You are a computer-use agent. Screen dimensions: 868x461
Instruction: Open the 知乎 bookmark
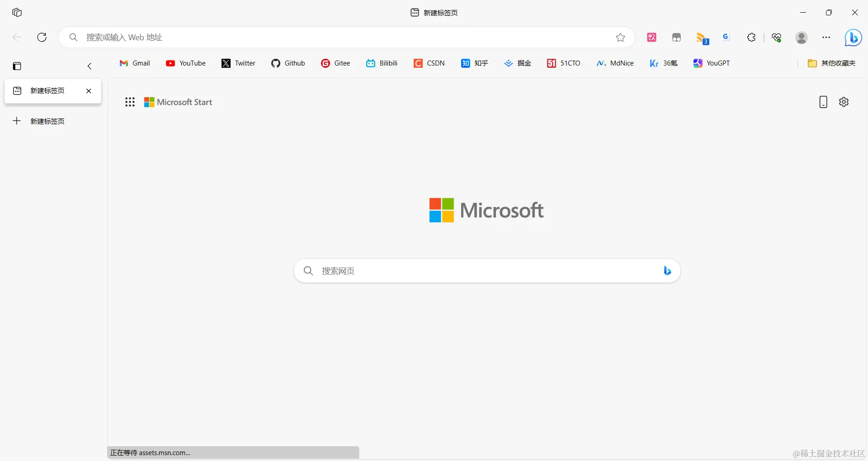coord(475,63)
